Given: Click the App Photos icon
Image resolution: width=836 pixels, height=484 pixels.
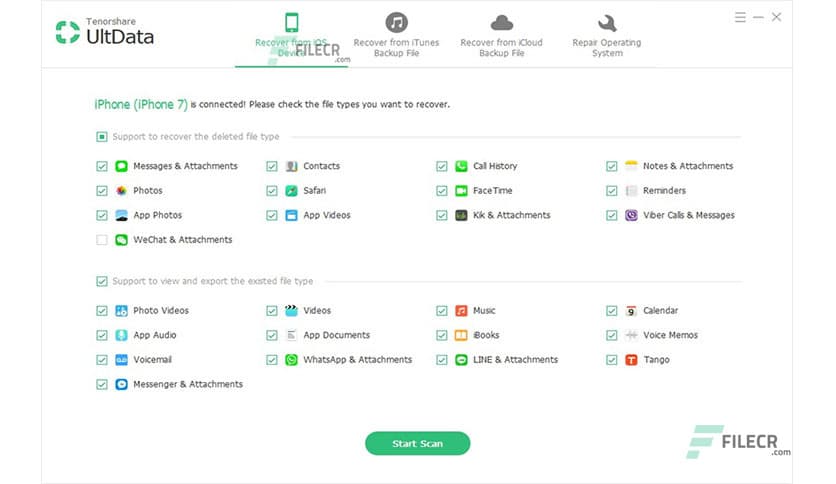Looking at the screenshot, I should pos(122,215).
